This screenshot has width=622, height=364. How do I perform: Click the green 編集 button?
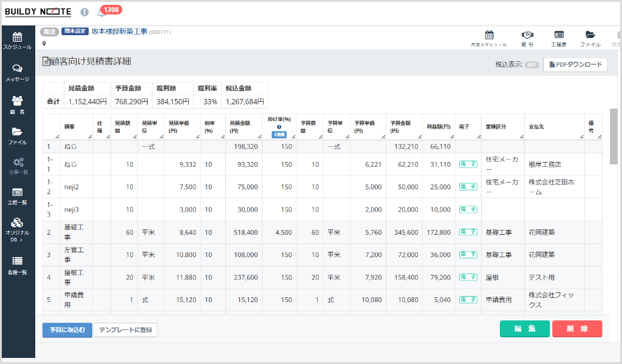(x=524, y=329)
